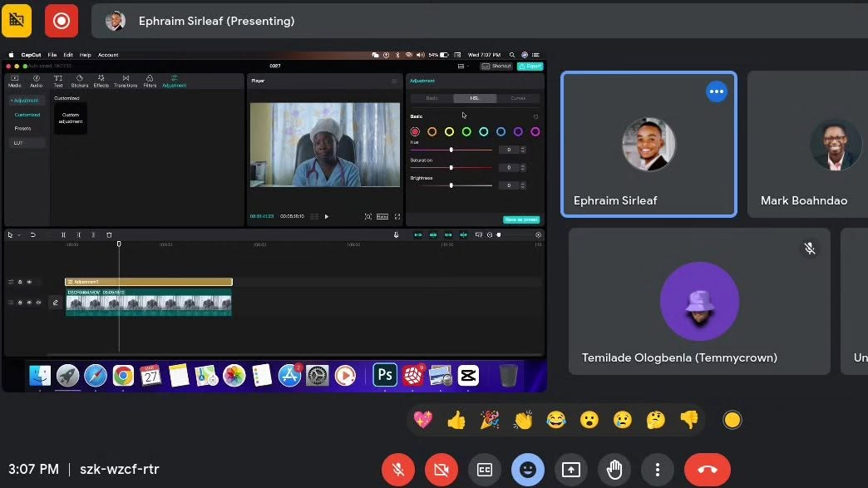868x488 pixels.
Task: Click the Save as preset button
Action: click(521, 219)
